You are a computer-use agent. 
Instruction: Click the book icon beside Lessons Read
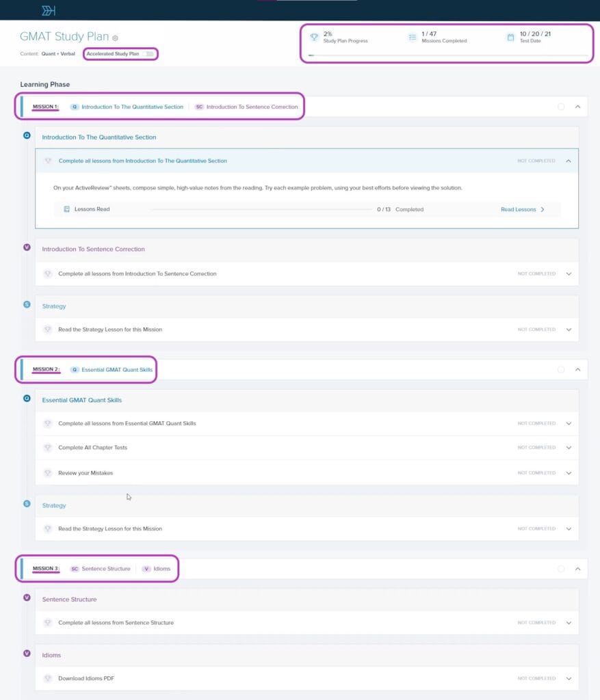coord(66,209)
